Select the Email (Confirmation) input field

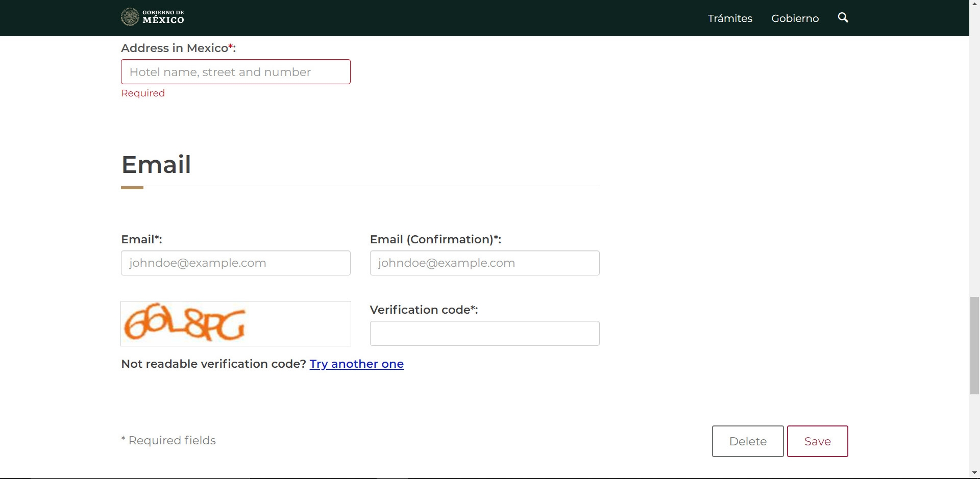(484, 263)
